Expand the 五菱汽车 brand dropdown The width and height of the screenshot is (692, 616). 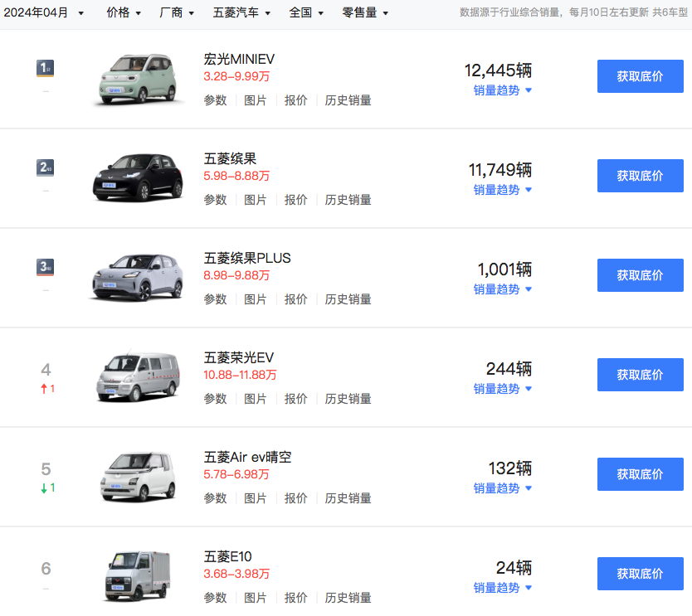coord(241,12)
